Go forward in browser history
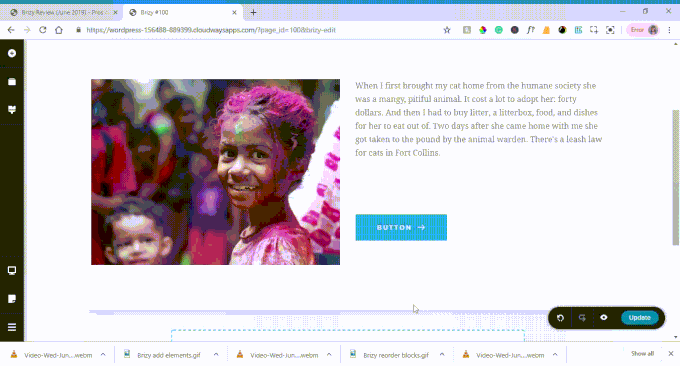The image size is (680, 366). pyautogui.click(x=27, y=30)
